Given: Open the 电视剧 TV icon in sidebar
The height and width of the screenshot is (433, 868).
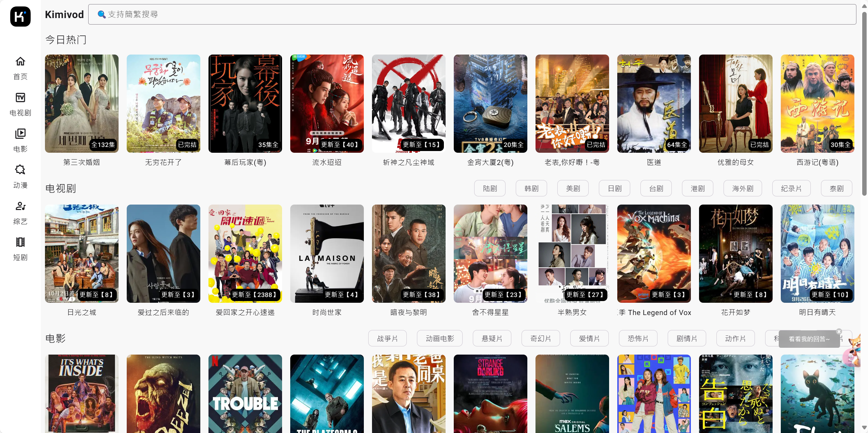Looking at the screenshot, I should pos(20,98).
